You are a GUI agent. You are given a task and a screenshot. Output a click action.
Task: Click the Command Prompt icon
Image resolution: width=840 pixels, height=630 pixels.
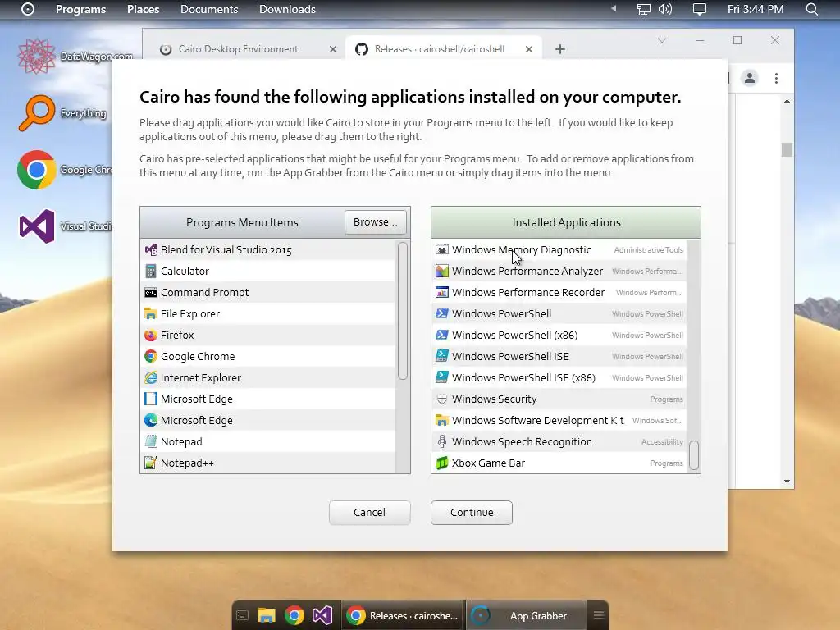point(151,293)
